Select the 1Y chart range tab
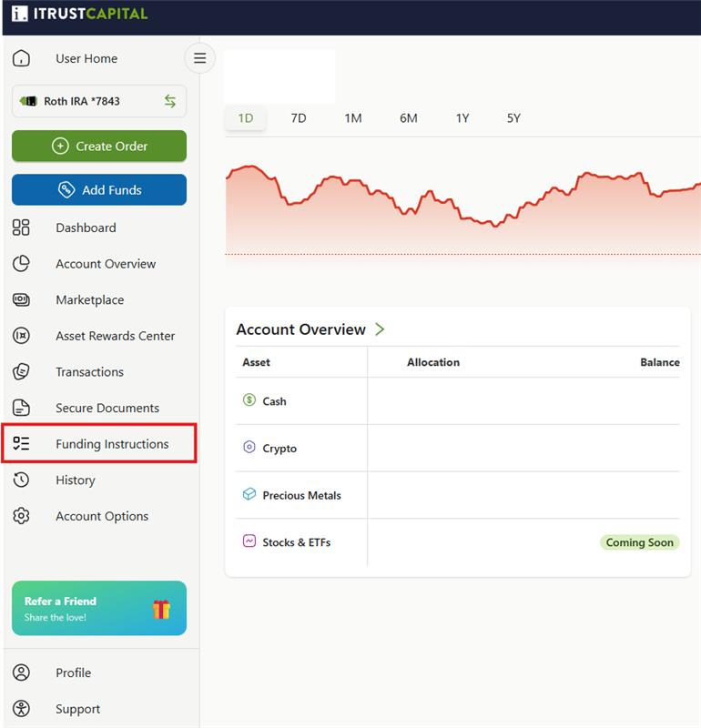 point(462,118)
